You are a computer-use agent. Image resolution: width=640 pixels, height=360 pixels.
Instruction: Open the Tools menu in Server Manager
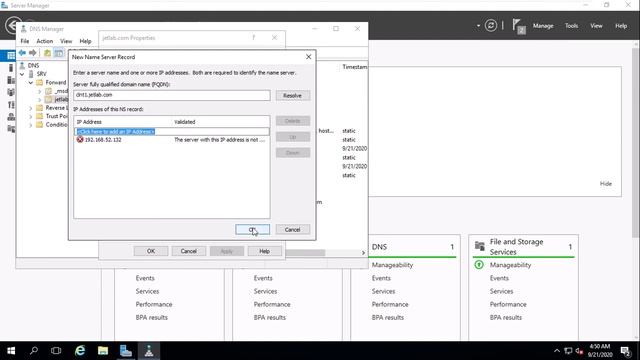(x=571, y=26)
